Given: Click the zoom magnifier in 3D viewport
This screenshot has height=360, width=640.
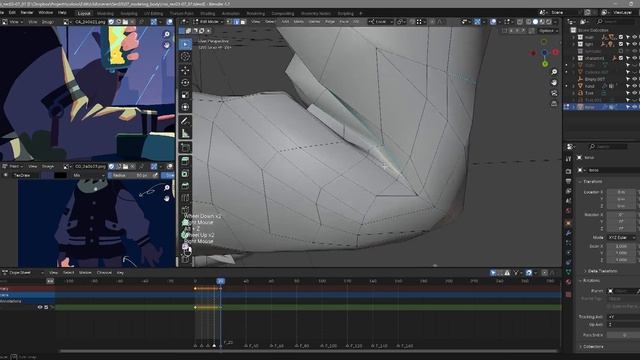Looking at the screenshot, I should point(554,72).
